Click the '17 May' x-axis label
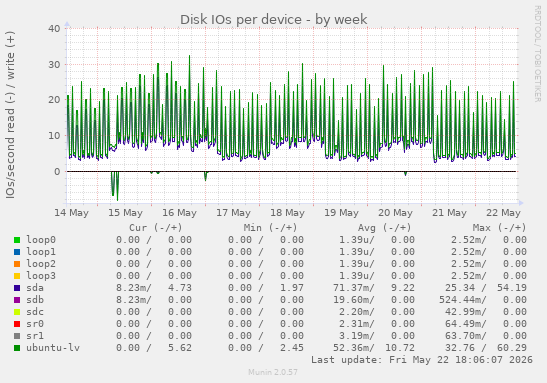 click(233, 213)
